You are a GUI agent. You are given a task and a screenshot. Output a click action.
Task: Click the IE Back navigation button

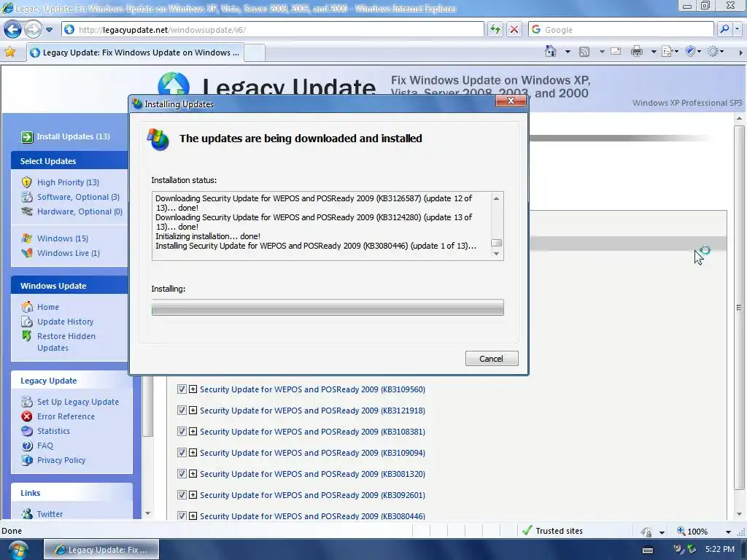12,29
